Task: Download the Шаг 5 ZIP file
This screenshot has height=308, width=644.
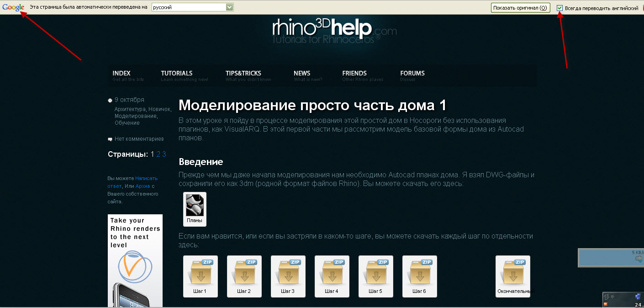Action: [x=375, y=276]
